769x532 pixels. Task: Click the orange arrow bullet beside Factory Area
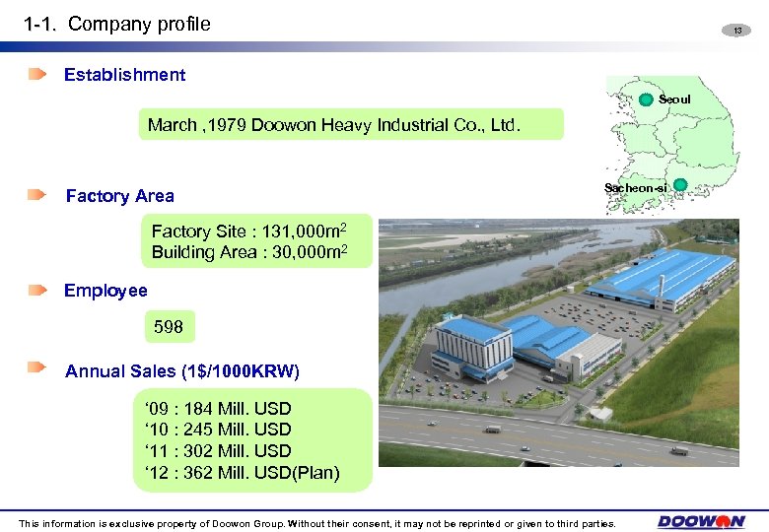36,194
